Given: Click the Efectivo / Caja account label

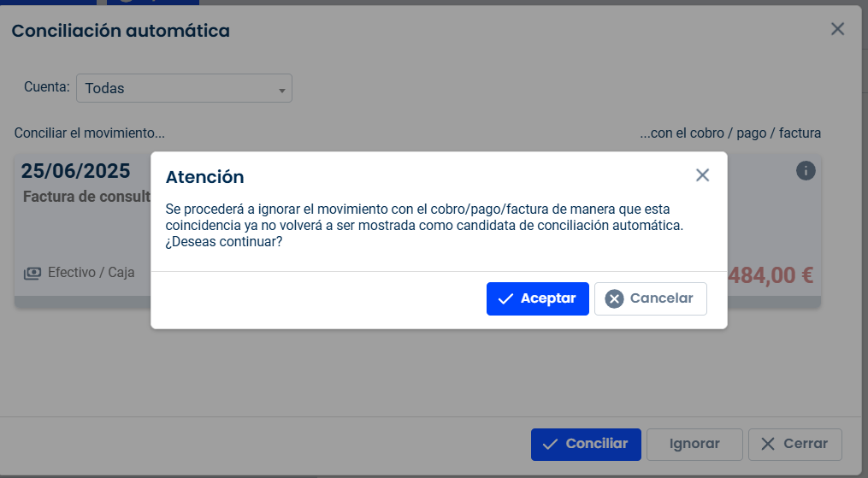Looking at the screenshot, I should (x=92, y=272).
